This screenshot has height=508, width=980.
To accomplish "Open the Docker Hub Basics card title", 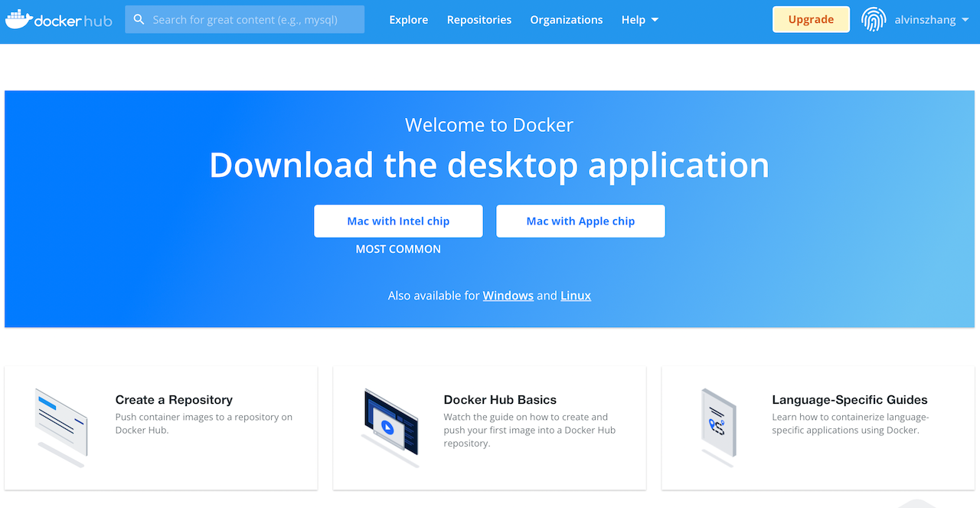I will [x=500, y=400].
